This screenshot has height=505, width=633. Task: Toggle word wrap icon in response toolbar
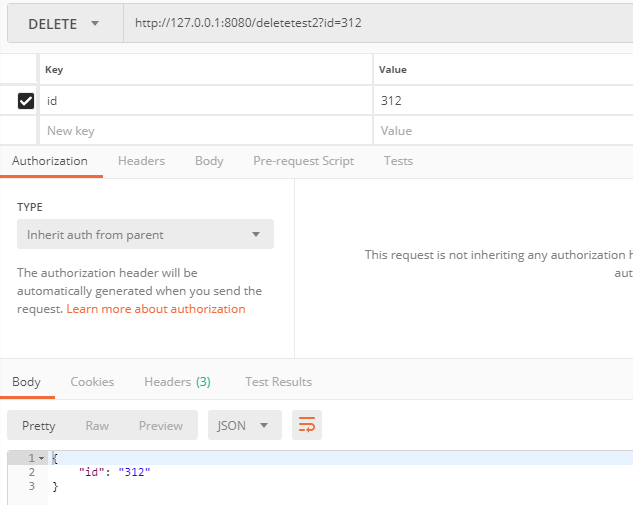point(307,425)
